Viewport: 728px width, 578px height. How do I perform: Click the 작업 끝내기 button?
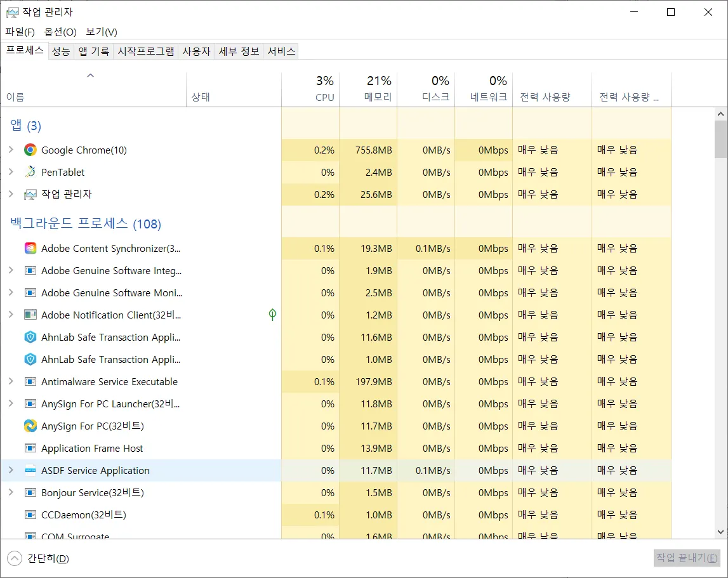pos(687,558)
